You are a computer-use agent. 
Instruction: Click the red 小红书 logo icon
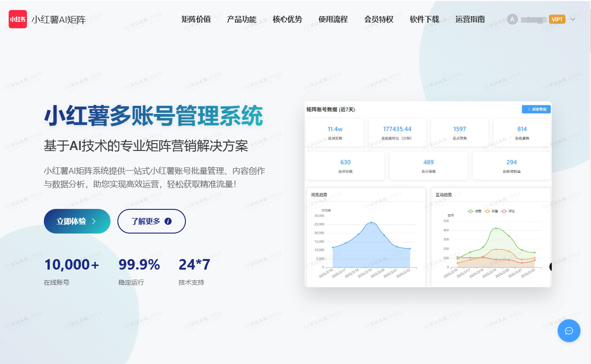click(18, 19)
